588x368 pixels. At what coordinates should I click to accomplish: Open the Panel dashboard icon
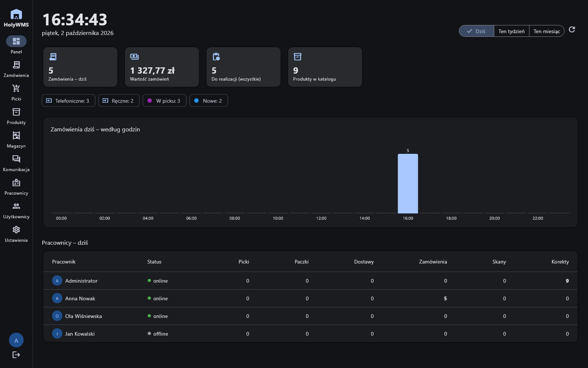point(16,41)
